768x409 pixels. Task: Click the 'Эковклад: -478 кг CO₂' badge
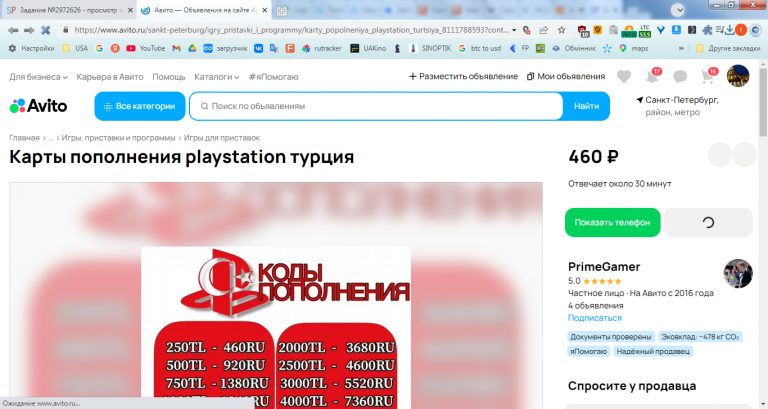700,337
